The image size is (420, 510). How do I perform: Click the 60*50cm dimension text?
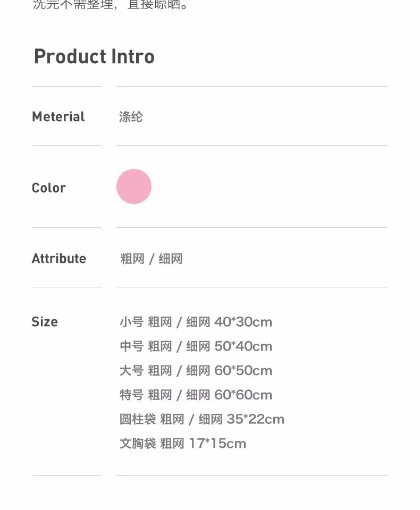pos(243,371)
